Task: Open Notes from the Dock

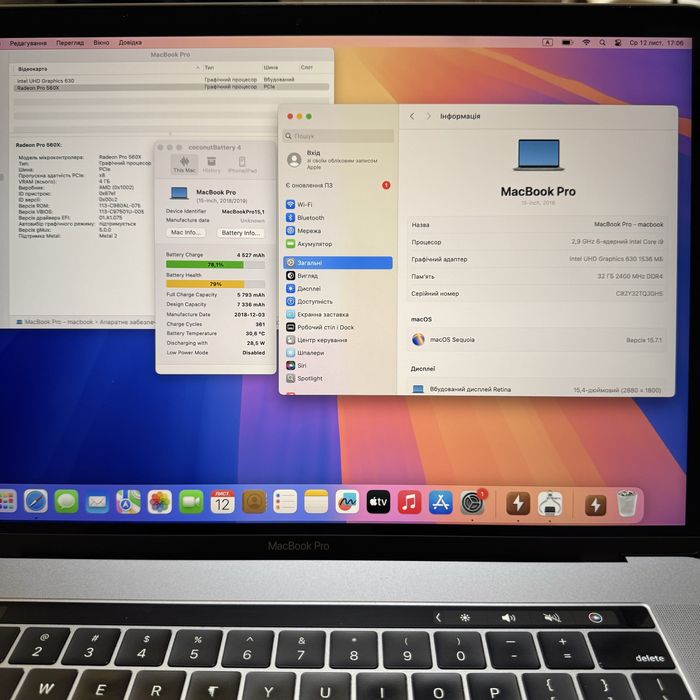Action: pos(316,502)
